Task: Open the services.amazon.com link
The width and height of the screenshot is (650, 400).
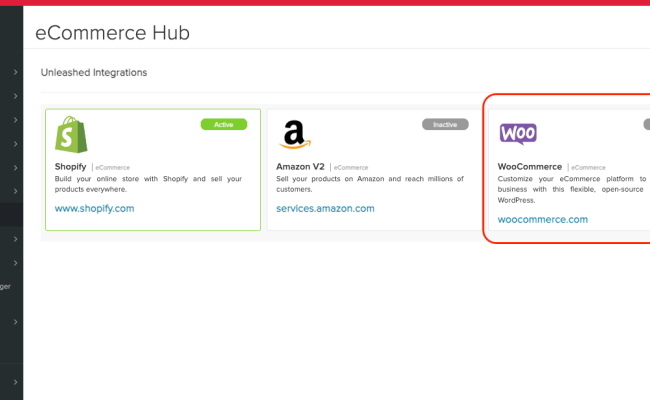Action: coord(325,208)
